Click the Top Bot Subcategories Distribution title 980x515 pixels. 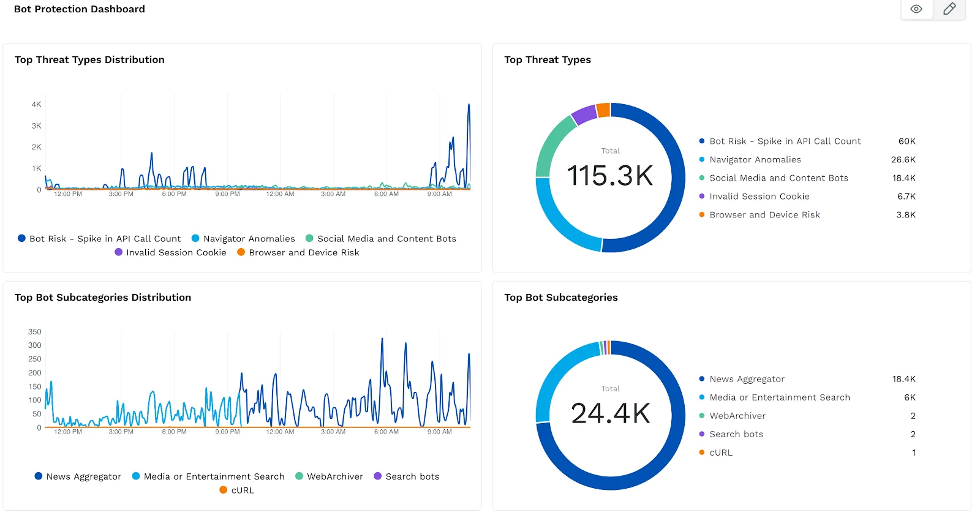point(103,297)
